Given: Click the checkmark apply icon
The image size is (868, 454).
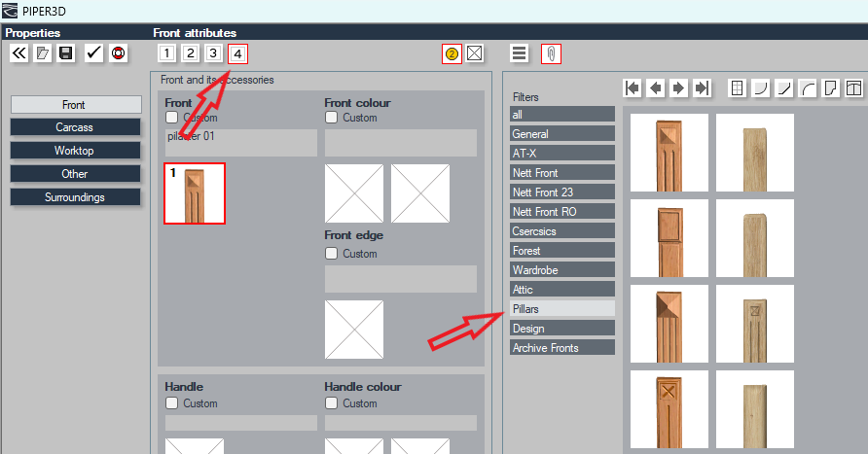Looking at the screenshot, I should (x=94, y=53).
